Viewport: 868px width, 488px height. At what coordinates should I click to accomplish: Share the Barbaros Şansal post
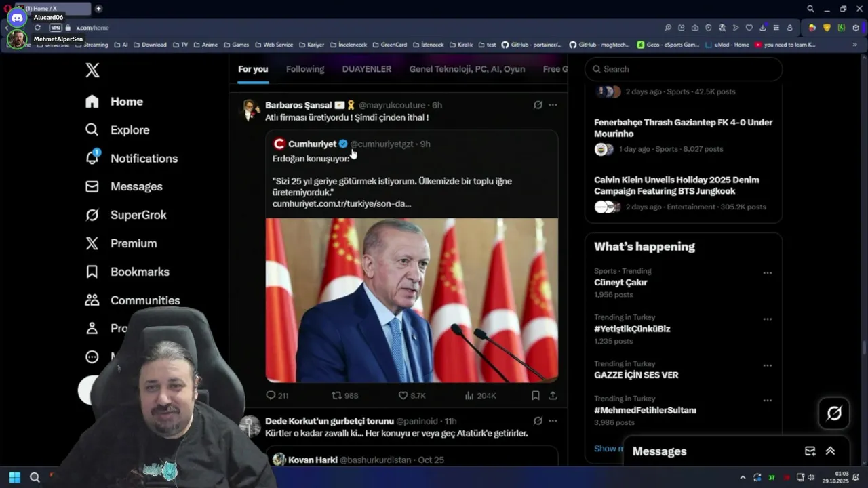pos(553,395)
